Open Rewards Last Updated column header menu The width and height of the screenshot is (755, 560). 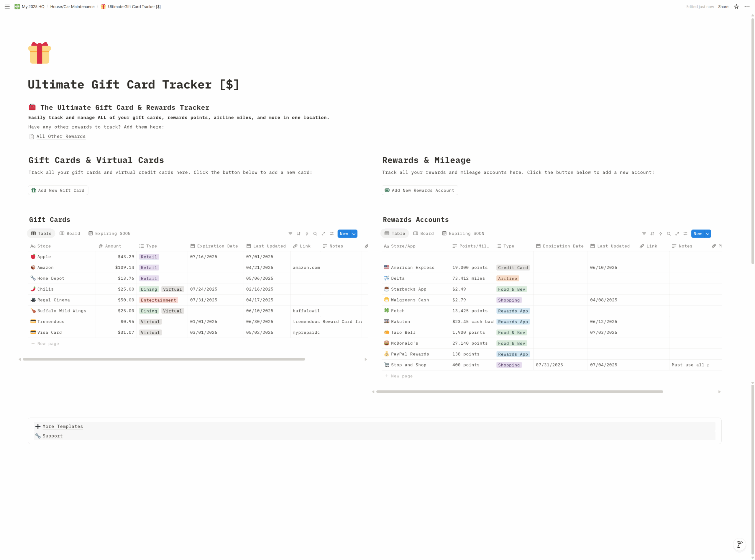point(612,246)
